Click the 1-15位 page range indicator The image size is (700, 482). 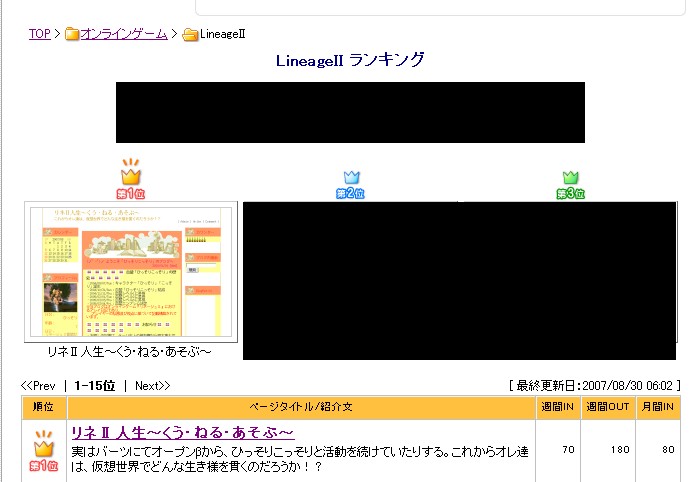coord(95,386)
